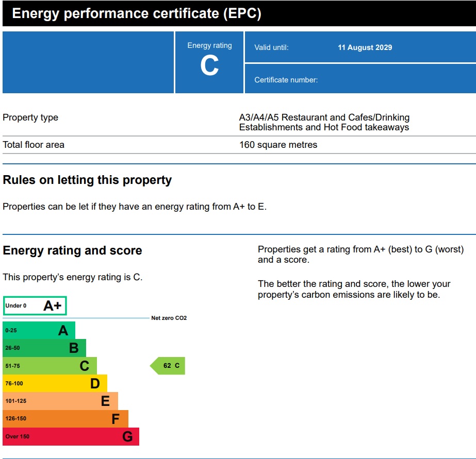Image resolution: width=476 pixels, height=459 pixels.
Task: Click the red G band labeled Over 150
Action: 71,436
